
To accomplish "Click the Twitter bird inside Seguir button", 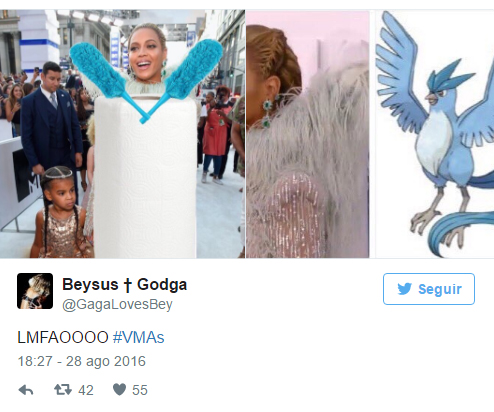I will click(x=405, y=289).
